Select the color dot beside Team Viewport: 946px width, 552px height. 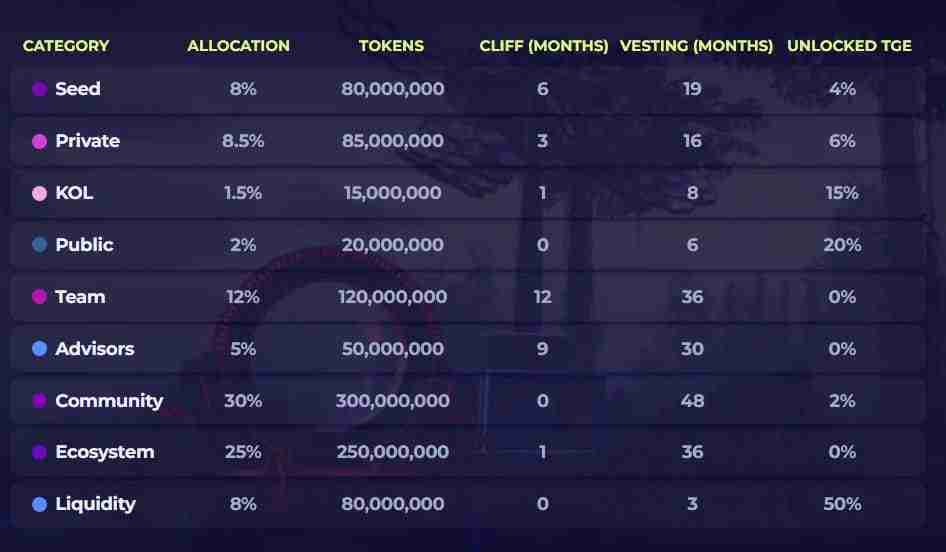pyautogui.click(x=40, y=297)
